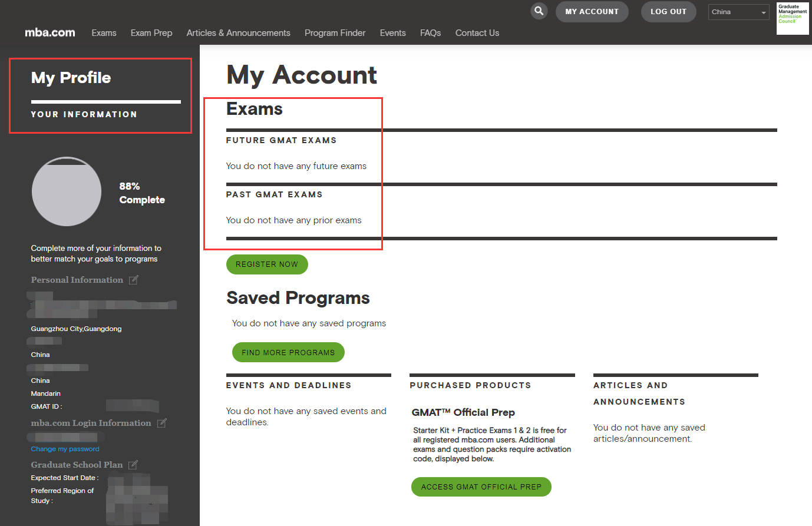Click the no saved articles/announcement text
Image resolution: width=812 pixels, height=526 pixels.
(x=649, y=433)
